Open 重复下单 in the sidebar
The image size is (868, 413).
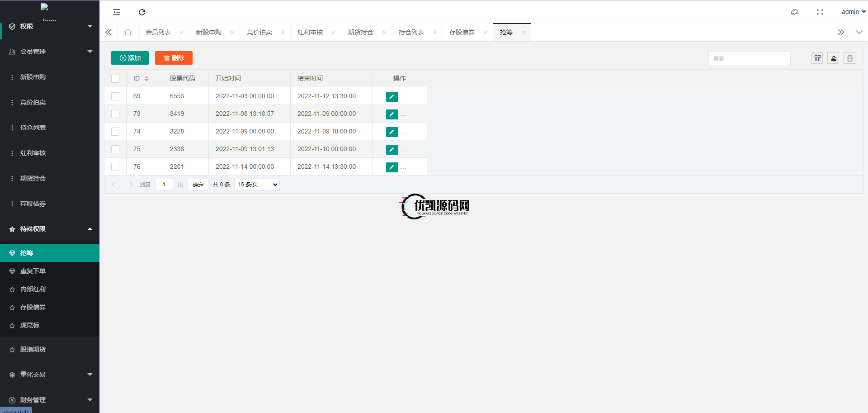pyautogui.click(x=33, y=271)
